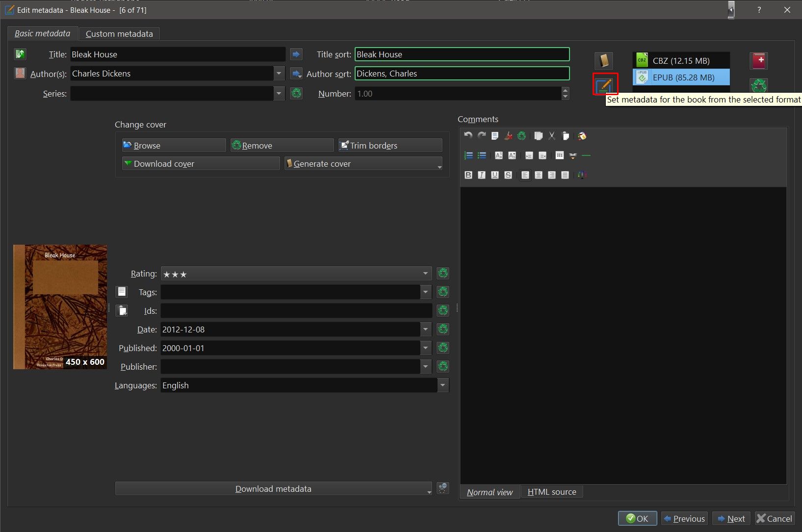Clear the rating value
This screenshot has width=802, height=532.
[x=443, y=273]
